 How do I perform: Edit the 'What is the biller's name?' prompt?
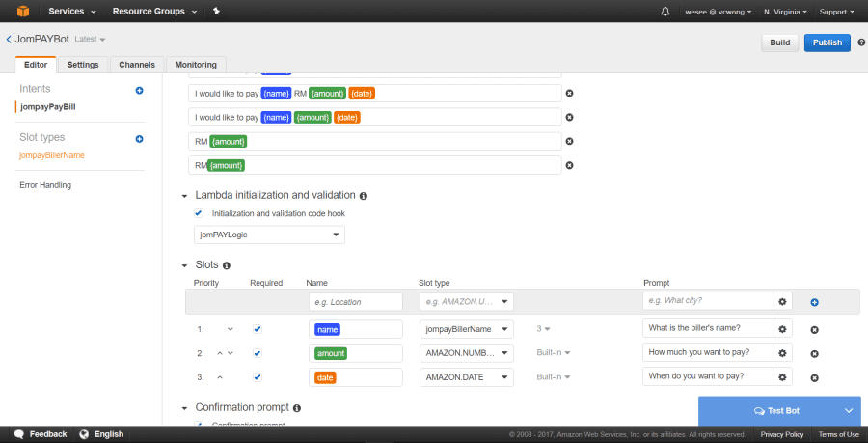[708, 328]
